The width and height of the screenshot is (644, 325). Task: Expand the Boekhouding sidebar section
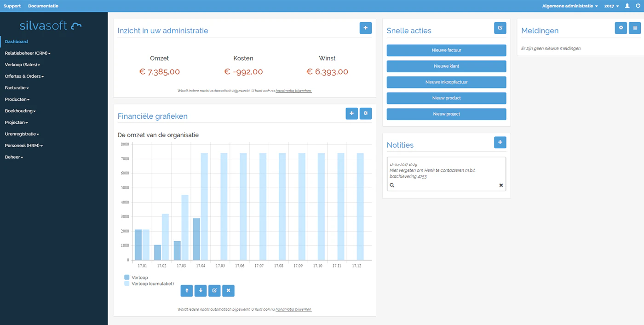(x=20, y=110)
